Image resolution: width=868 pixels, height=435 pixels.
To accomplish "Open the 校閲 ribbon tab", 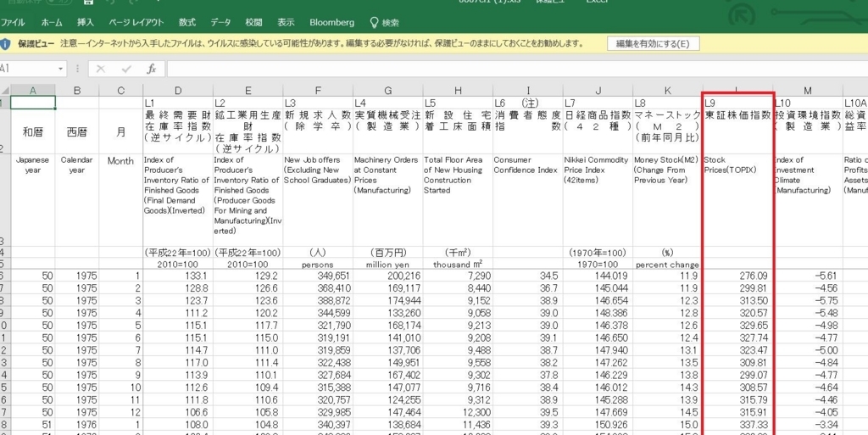I will (x=253, y=23).
